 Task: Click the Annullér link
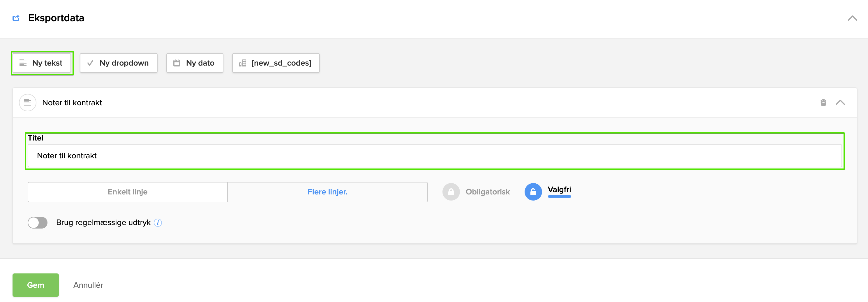pyautogui.click(x=88, y=285)
